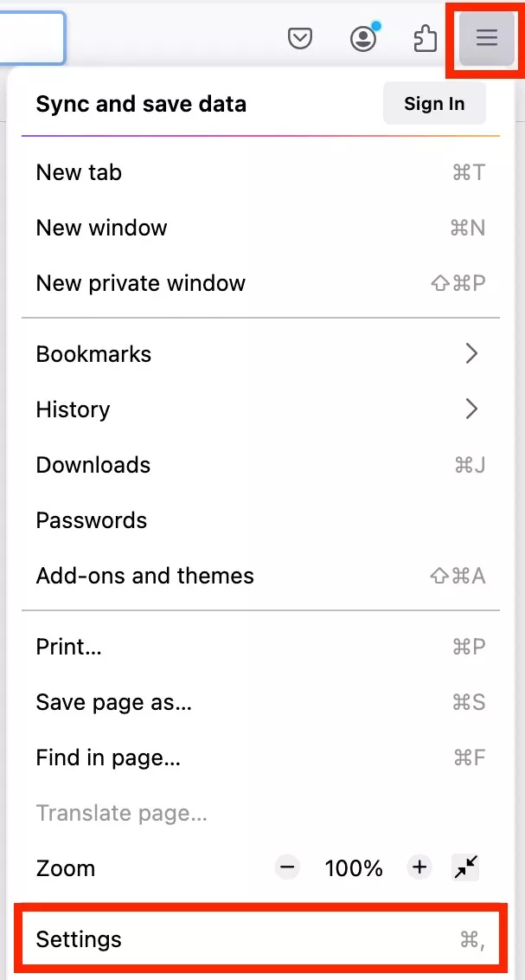525x980 pixels.
Task: Zoom in with the plus icon
Action: pyautogui.click(x=419, y=867)
